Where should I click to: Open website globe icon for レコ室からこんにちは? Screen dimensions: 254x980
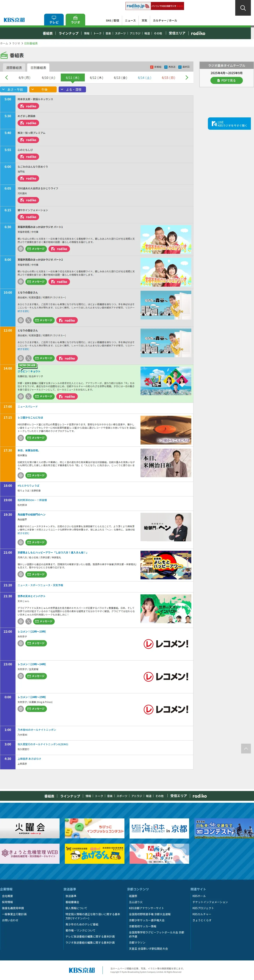click(21, 438)
